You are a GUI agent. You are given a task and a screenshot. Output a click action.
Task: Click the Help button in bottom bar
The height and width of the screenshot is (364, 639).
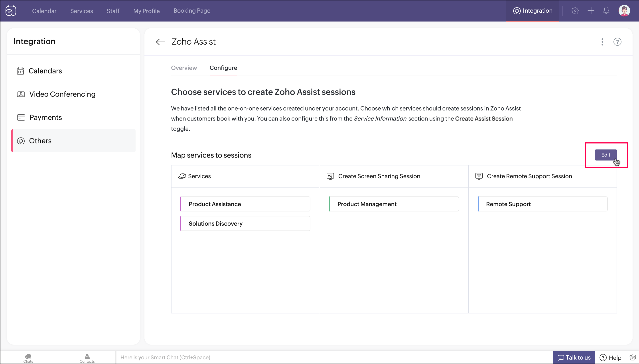[x=610, y=358]
